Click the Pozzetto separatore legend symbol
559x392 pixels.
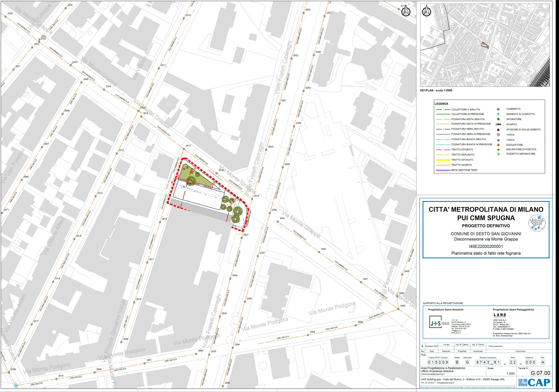(x=498, y=154)
